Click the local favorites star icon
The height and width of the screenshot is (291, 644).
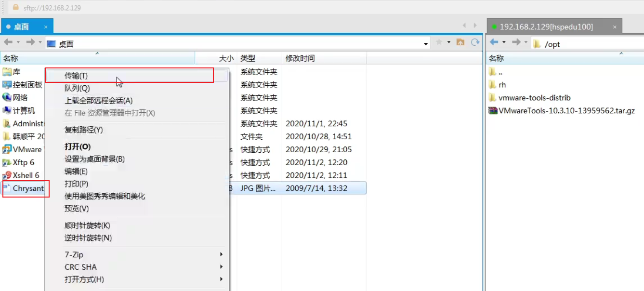pos(439,42)
